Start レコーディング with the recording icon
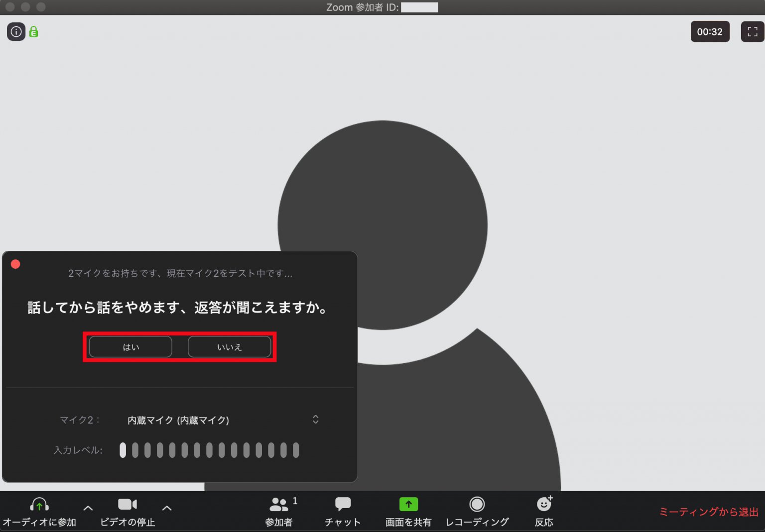Image resolution: width=765 pixels, height=532 pixels. [x=477, y=505]
